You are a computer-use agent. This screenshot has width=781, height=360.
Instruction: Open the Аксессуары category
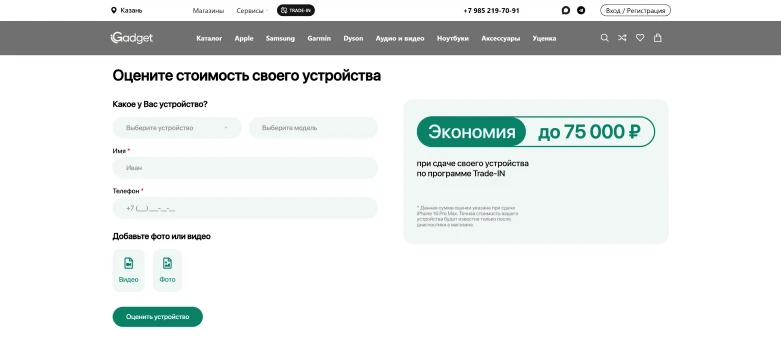point(501,38)
